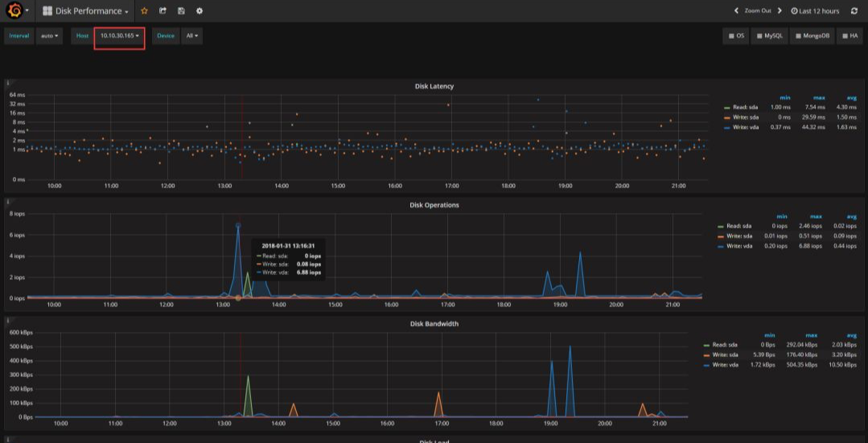Open the Interval auto dropdown

49,36
